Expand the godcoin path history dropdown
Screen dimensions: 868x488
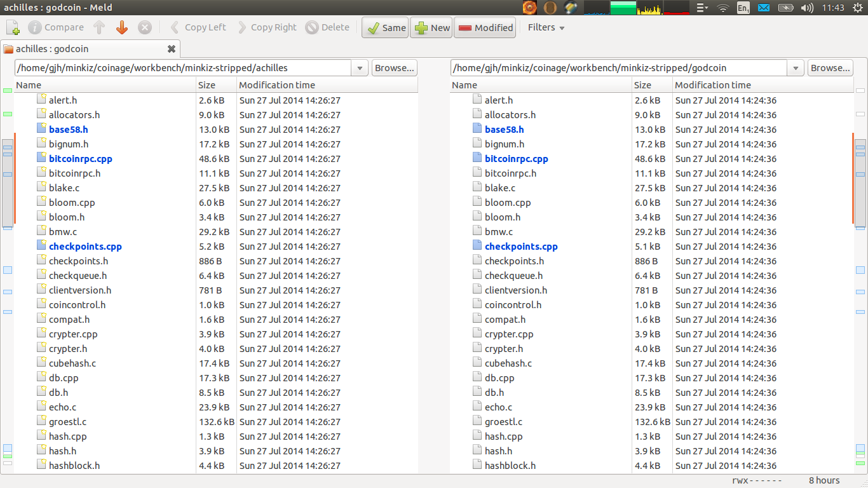796,68
